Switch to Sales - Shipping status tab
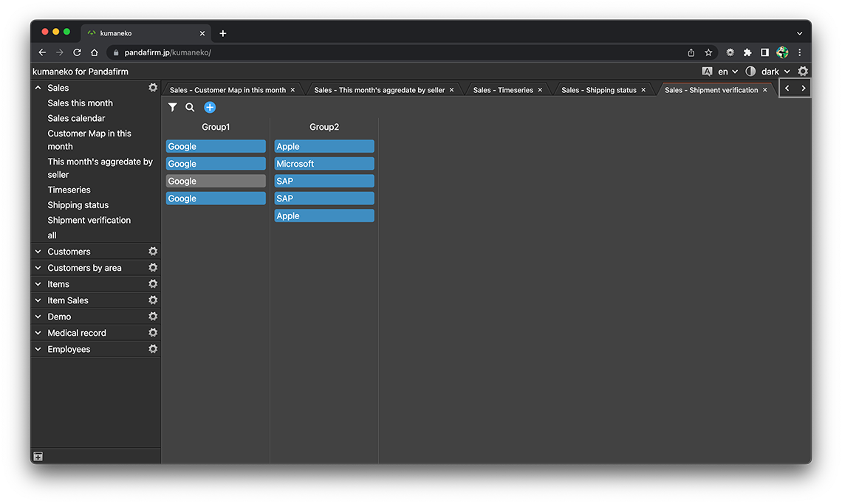The image size is (842, 504). pyautogui.click(x=598, y=90)
